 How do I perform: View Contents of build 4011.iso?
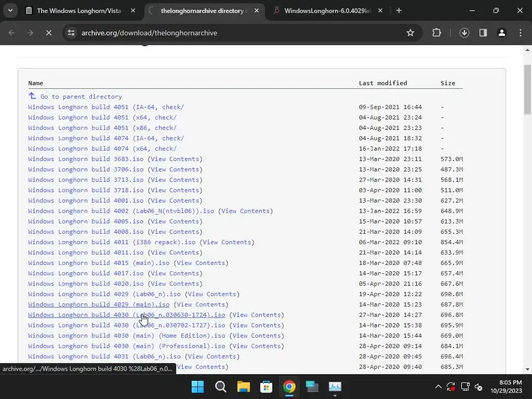[175, 253]
